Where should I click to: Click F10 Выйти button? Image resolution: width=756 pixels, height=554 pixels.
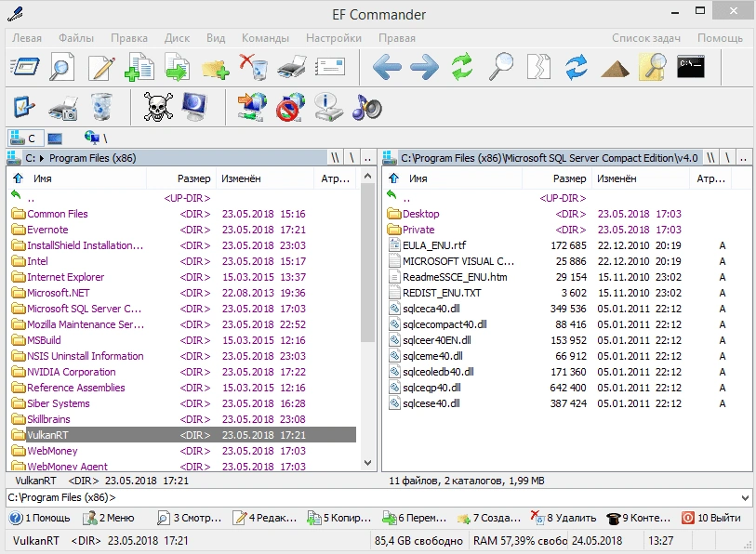pyautogui.click(x=711, y=518)
